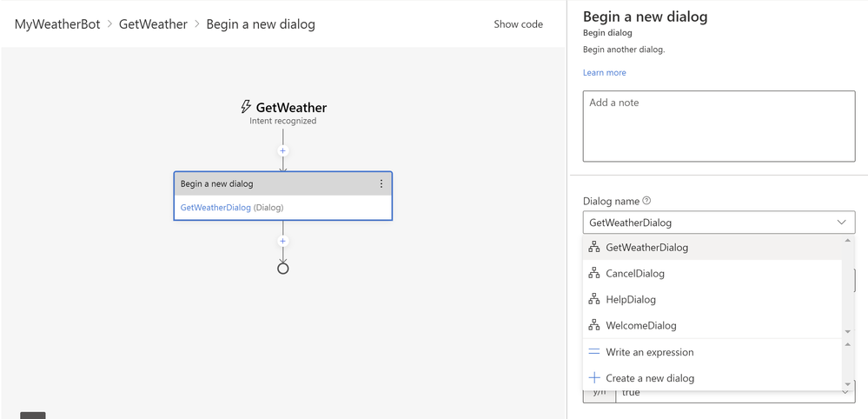Open the GetWeatherDialog link in the node
Viewport: 868px width, 419px height.
coord(215,208)
